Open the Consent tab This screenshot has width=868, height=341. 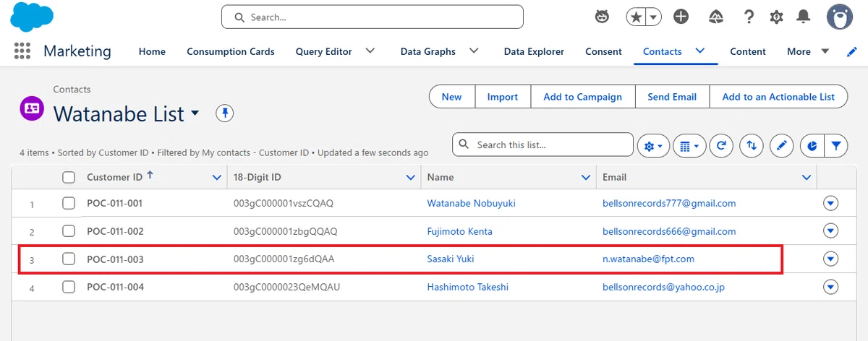[x=603, y=51]
